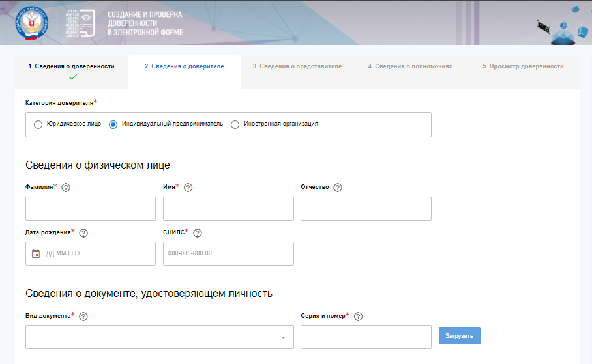Expand the Вид документа dropdown arrow
Image resolution: width=592 pixels, height=364 pixels.
click(x=283, y=337)
